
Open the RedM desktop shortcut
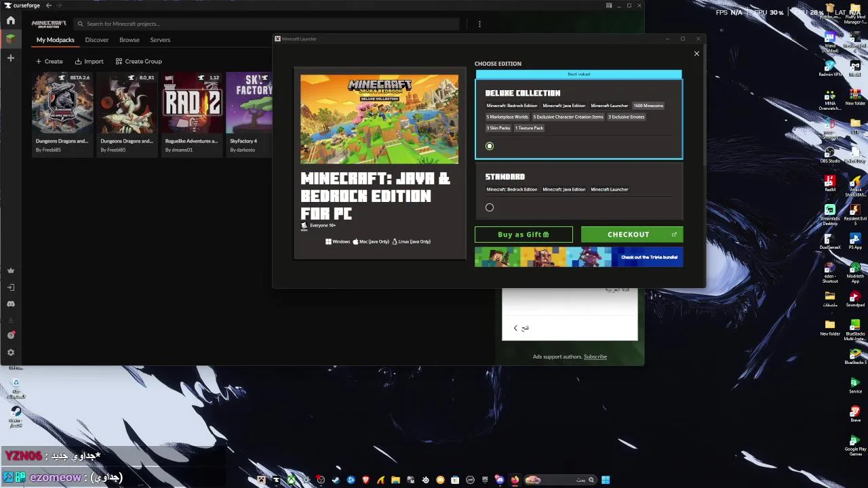click(x=830, y=183)
